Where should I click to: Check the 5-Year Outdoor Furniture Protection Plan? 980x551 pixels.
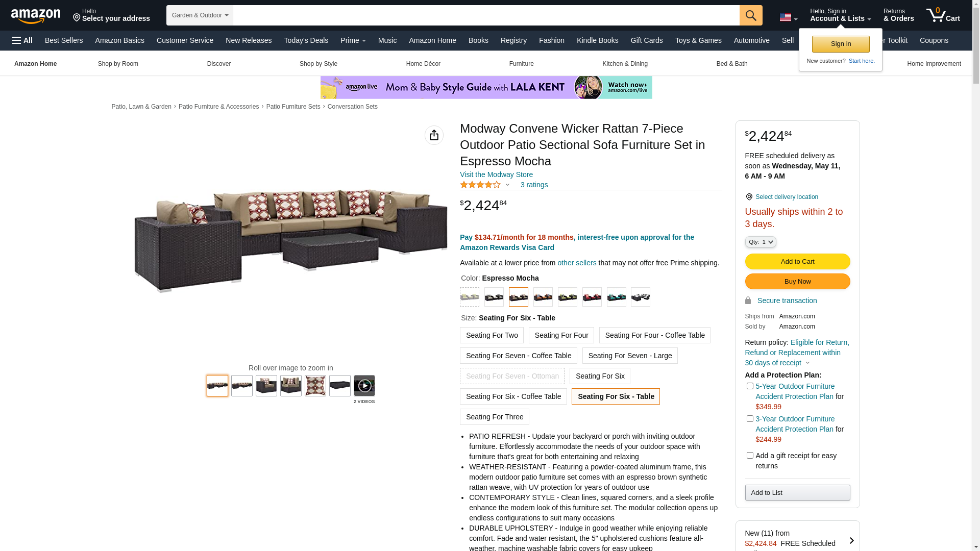pos(750,386)
